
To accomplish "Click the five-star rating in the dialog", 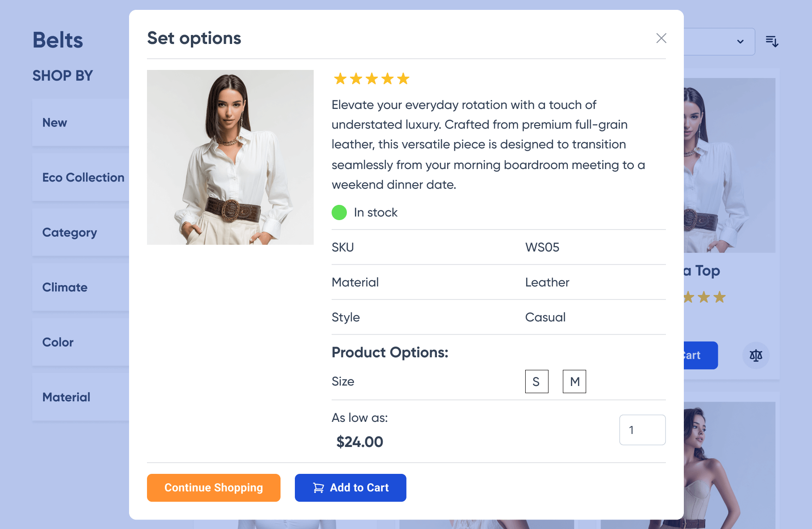I will [371, 79].
